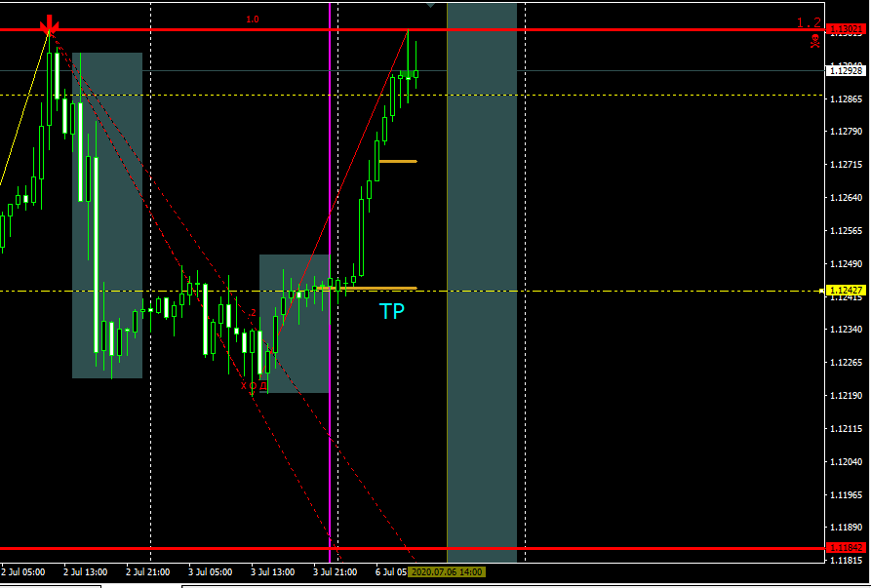Click the red down-arrow marker at the swing high
Viewport: 871px width, 588px height.
pyautogui.click(x=50, y=25)
